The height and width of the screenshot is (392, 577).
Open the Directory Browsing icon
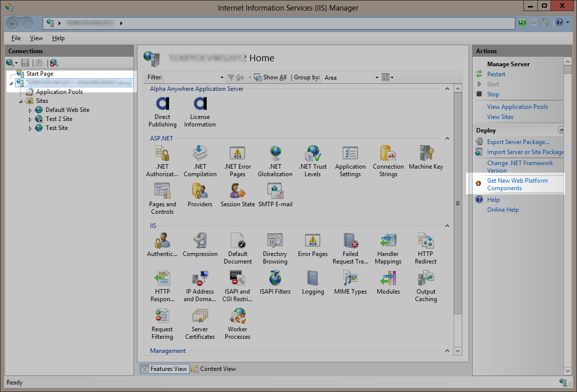pos(275,248)
